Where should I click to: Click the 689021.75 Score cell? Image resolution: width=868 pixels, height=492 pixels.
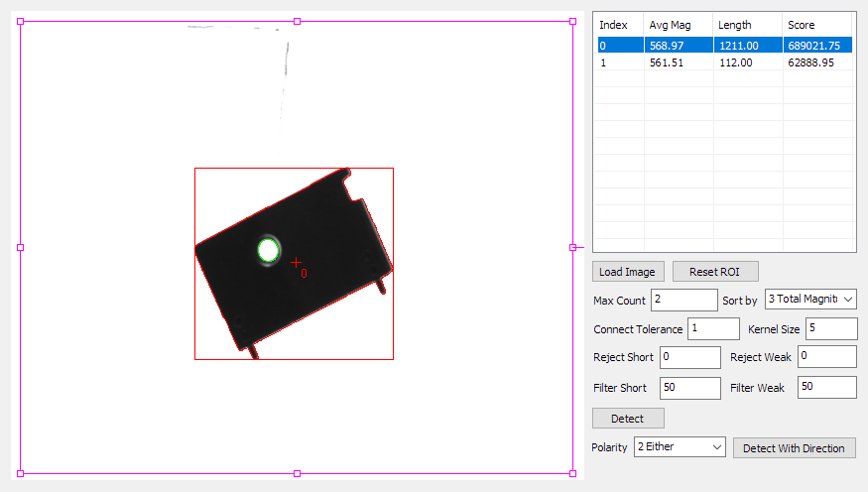[817, 46]
